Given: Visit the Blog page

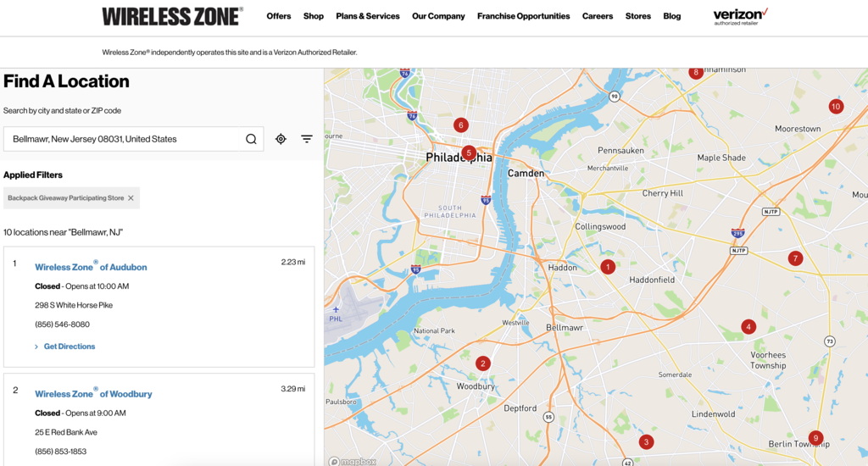Looking at the screenshot, I should pos(672,16).
